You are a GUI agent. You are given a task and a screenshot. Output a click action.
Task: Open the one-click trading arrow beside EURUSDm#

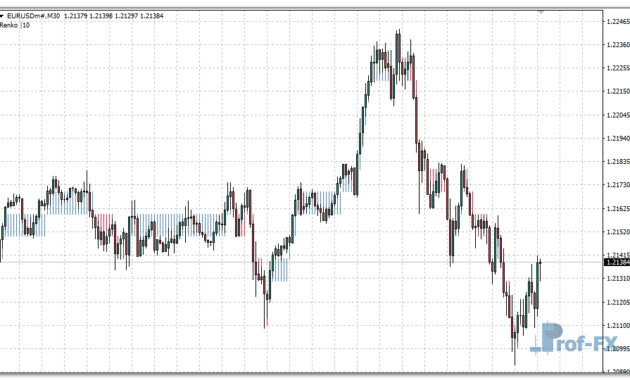click(2, 16)
